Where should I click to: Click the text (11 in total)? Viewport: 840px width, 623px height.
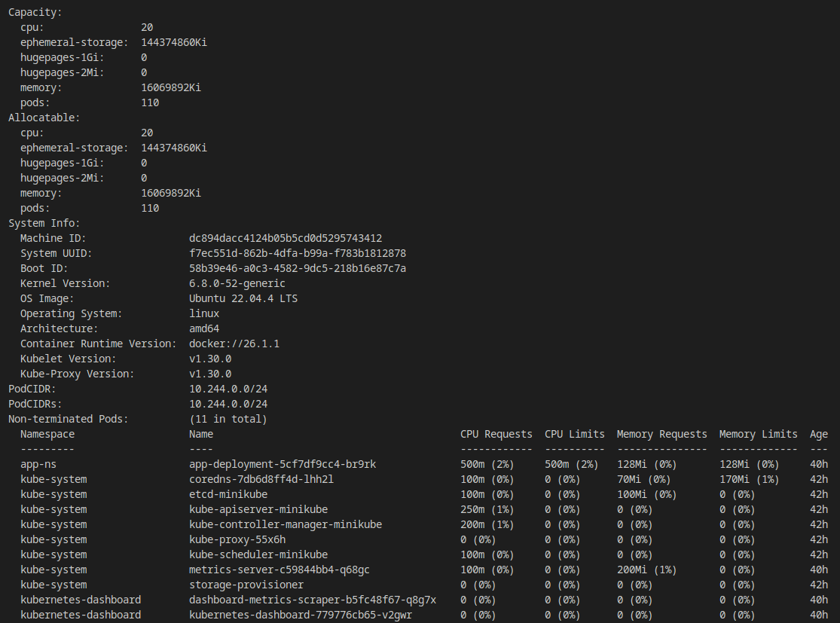pyautogui.click(x=228, y=419)
